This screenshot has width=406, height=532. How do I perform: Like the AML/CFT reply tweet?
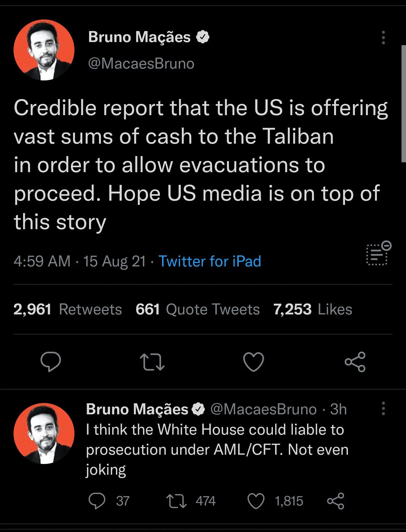coord(256,501)
